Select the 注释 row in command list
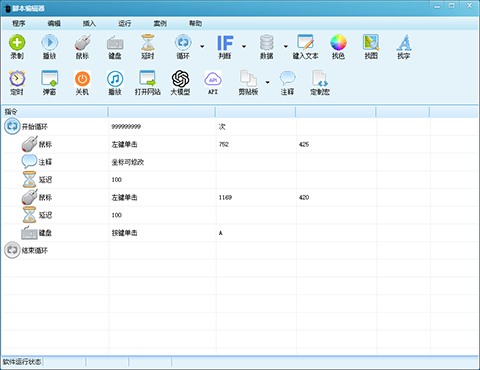 (240, 162)
